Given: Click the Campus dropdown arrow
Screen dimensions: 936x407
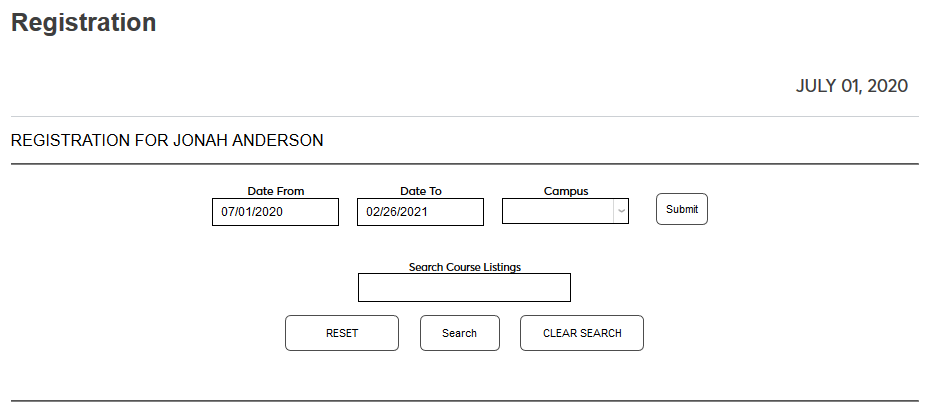Looking at the screenshot, I should tap(621, 211).
